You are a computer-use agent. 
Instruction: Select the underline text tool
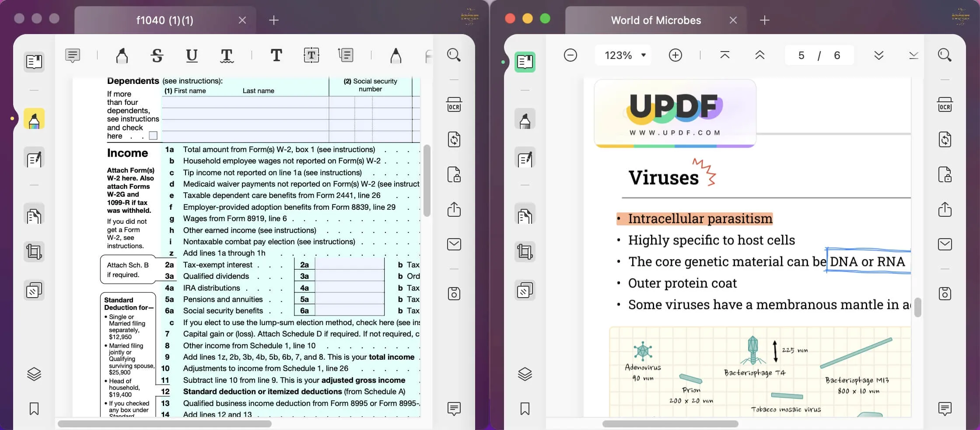click(192, 55)
